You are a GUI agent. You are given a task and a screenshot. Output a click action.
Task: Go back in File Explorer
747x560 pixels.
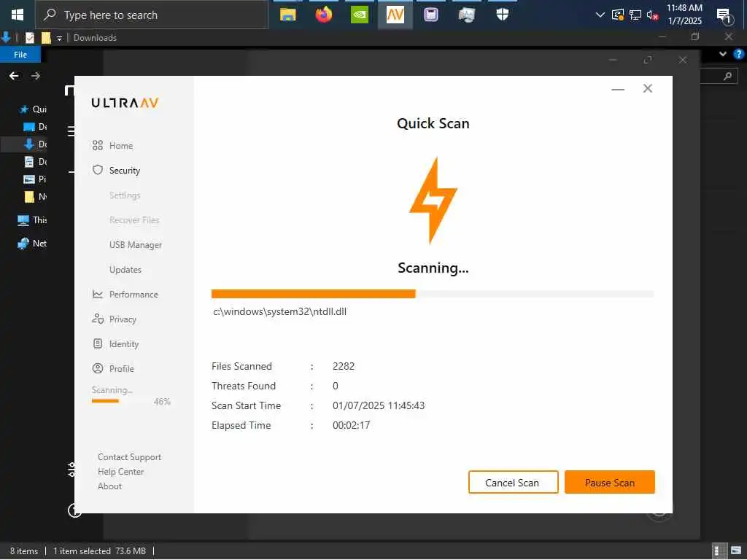tap(14, 76)
